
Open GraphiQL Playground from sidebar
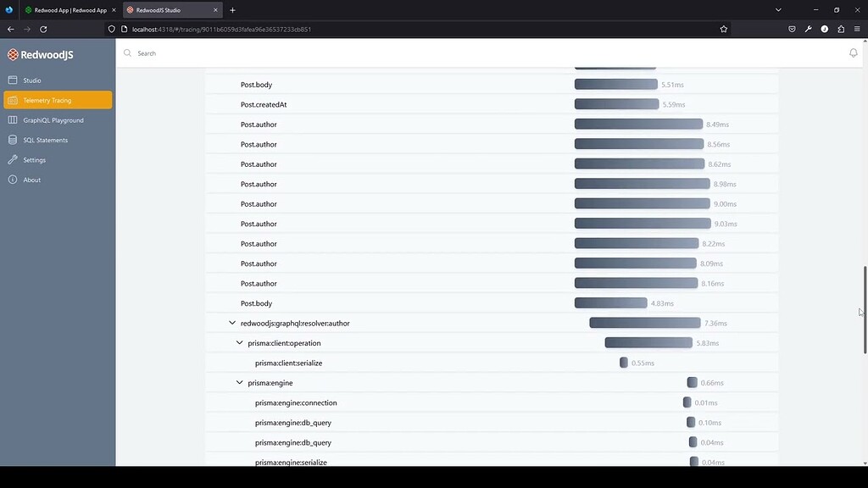53,120
